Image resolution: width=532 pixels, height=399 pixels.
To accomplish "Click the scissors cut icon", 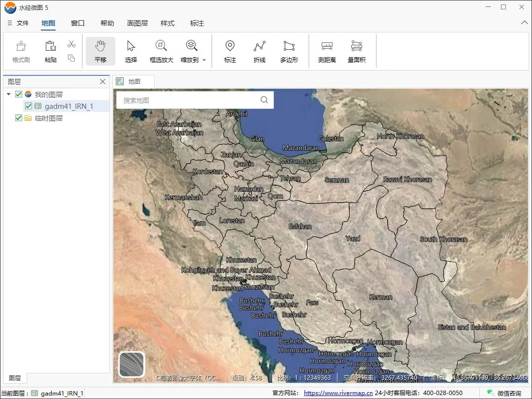I will pos(71,44).
